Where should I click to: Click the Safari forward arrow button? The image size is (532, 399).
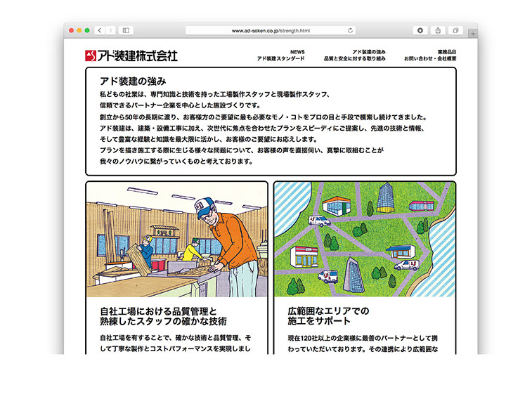click(x=109, y=31)
